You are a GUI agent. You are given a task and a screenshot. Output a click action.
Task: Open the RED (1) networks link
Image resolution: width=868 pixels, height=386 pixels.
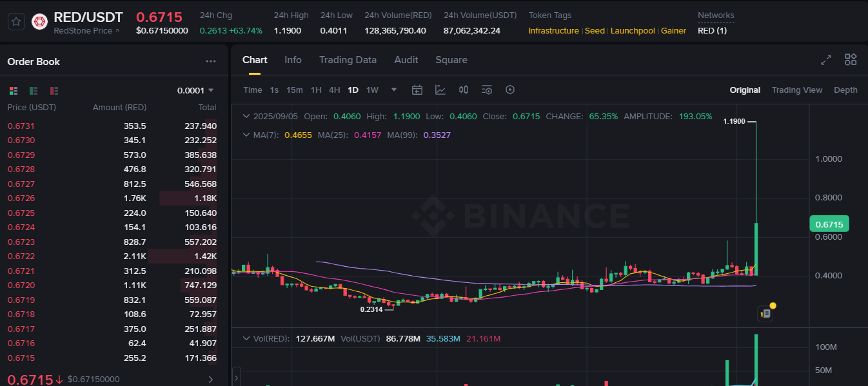[x=712, y=30]
